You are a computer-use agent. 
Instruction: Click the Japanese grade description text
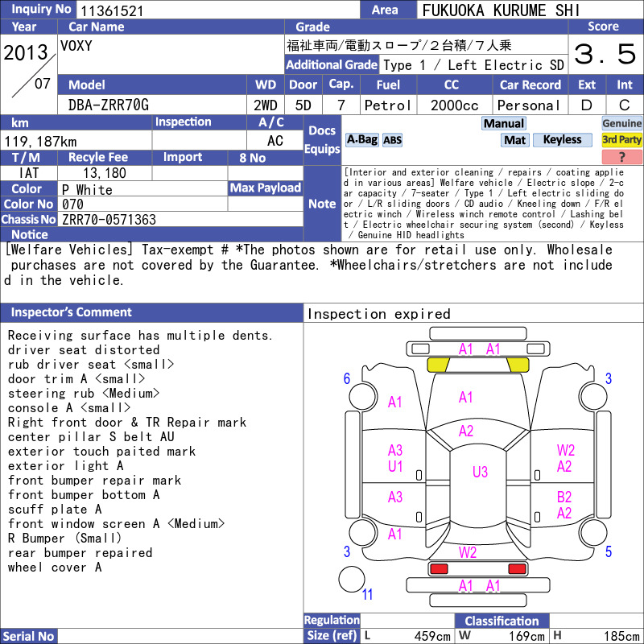(x=398, y=45)
